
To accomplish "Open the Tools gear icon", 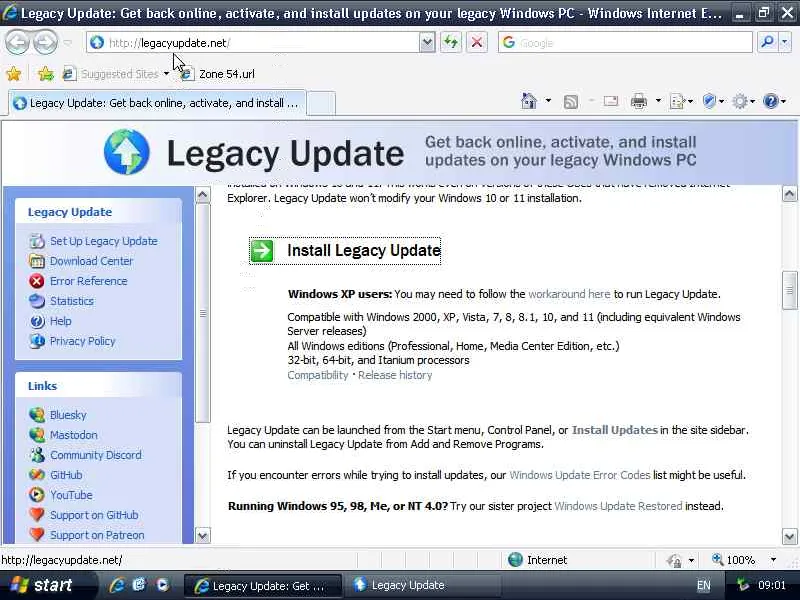I will coord(740,102).
